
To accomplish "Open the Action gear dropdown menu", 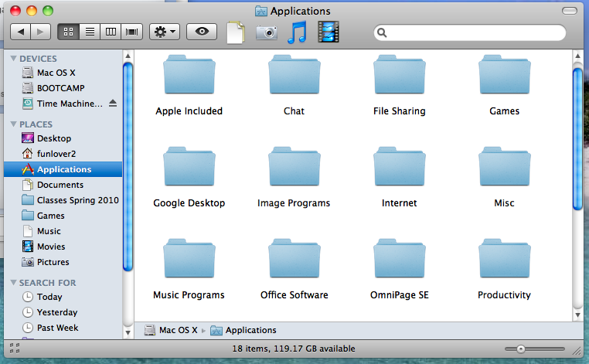I will tap(165, 32).
